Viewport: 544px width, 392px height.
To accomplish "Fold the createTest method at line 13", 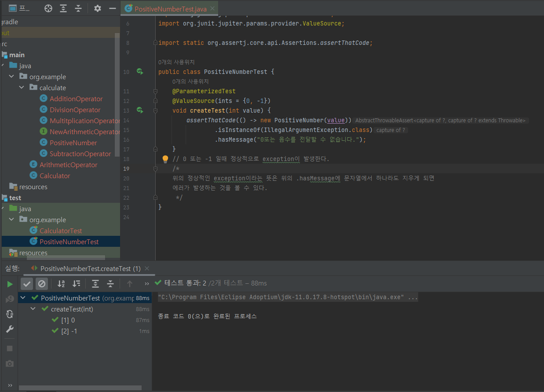I will pyautogui.click(x=155, y=110).
